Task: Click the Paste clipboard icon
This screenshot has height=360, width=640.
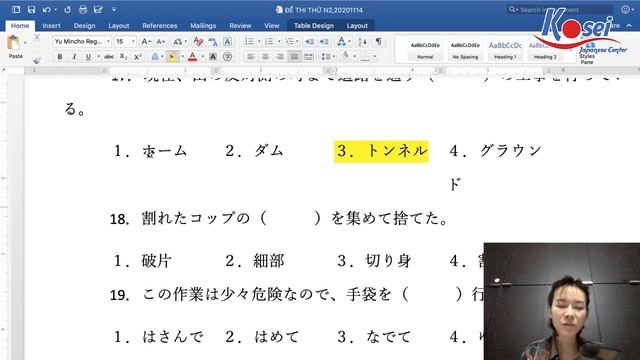Action: coord(13,43)
